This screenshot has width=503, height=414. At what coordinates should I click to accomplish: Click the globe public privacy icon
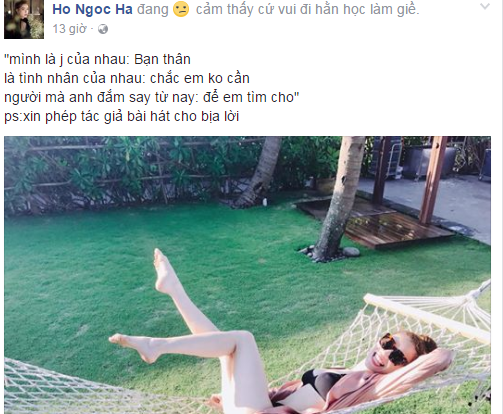tap(103, 29)
